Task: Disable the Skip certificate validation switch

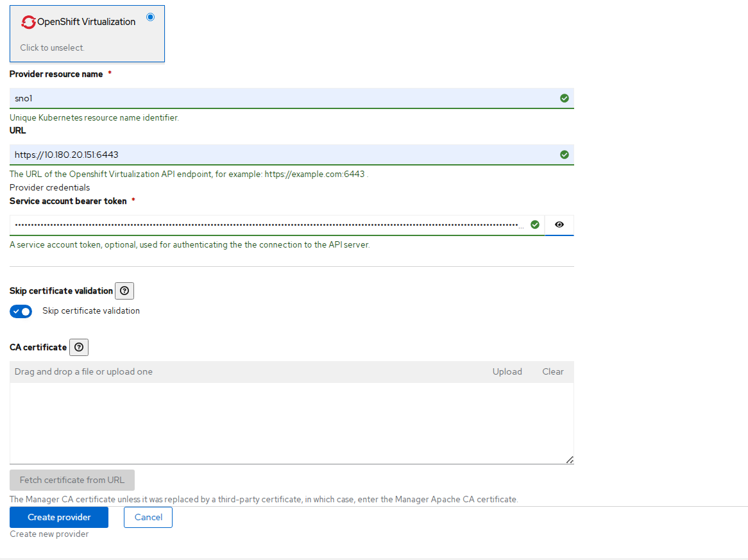Action: click(x=21, y=311)
